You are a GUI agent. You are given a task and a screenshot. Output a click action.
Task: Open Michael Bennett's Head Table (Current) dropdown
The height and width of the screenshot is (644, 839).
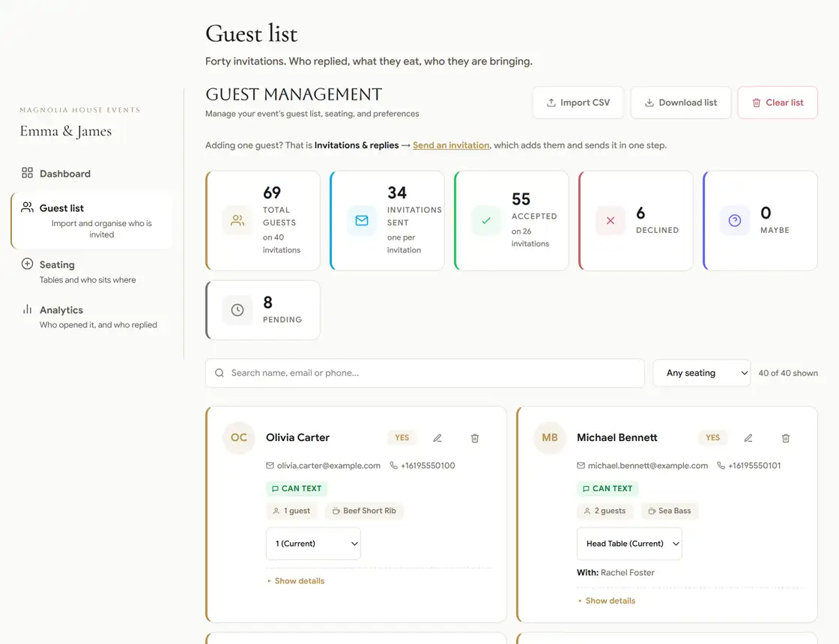629,544
